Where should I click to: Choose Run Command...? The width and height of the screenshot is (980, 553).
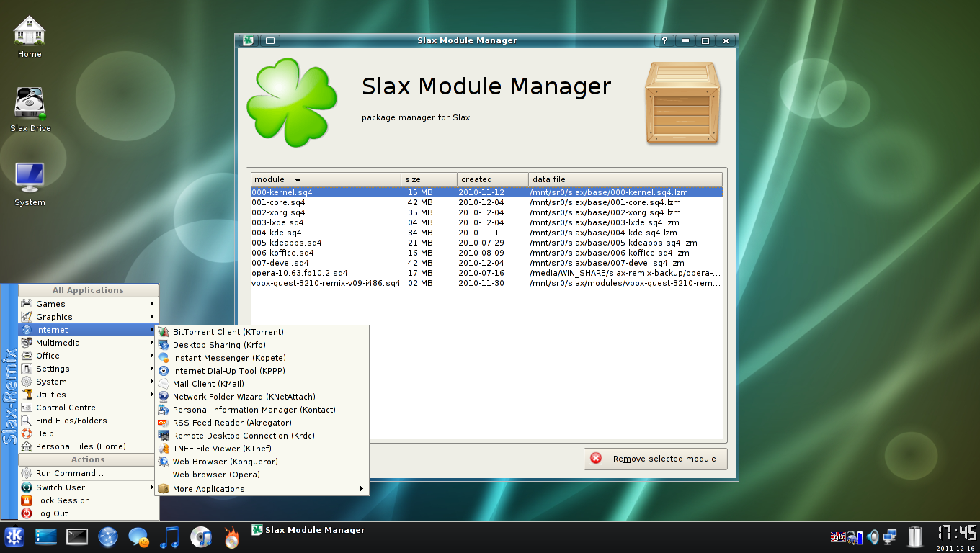click(x=88, y=473)
